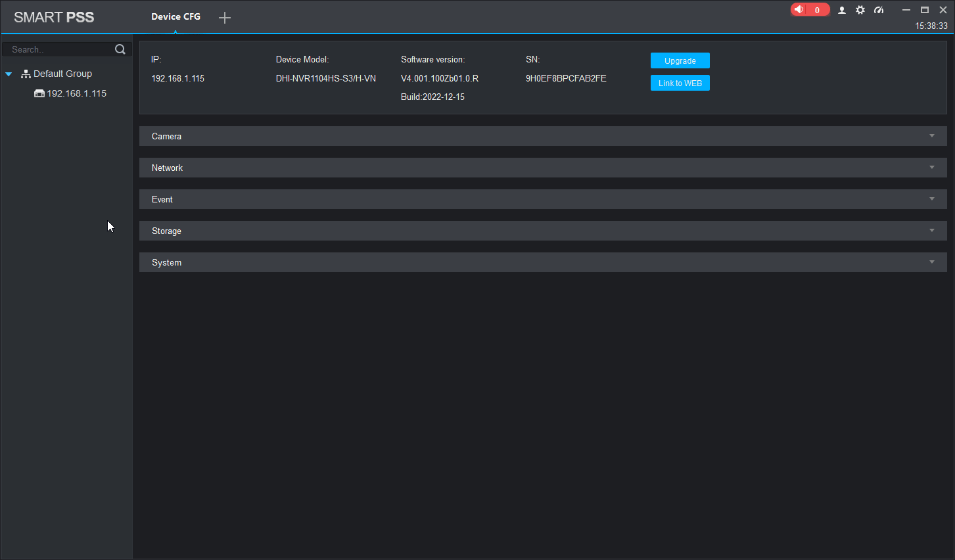Screen dimensions: 955x560
Task: Maximize the Smart PSS window
Action: point(924,10)
